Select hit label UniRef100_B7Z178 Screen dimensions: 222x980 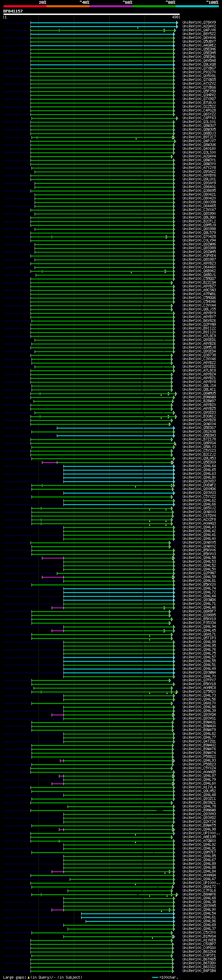coord(199,439)
